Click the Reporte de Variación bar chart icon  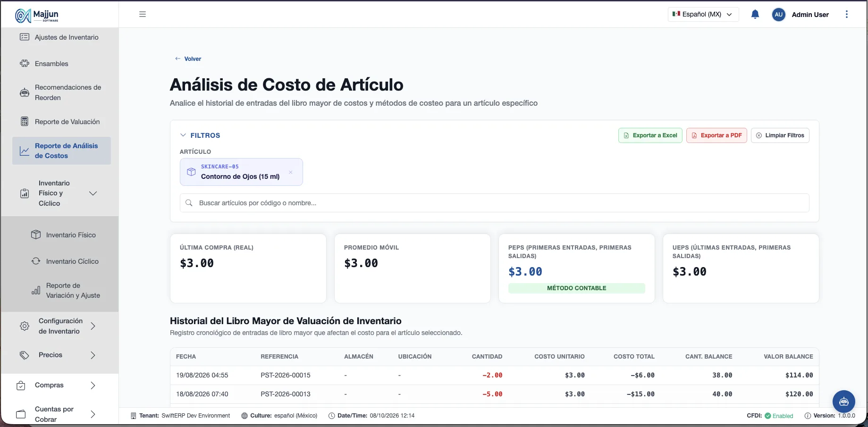coord(36,290)
